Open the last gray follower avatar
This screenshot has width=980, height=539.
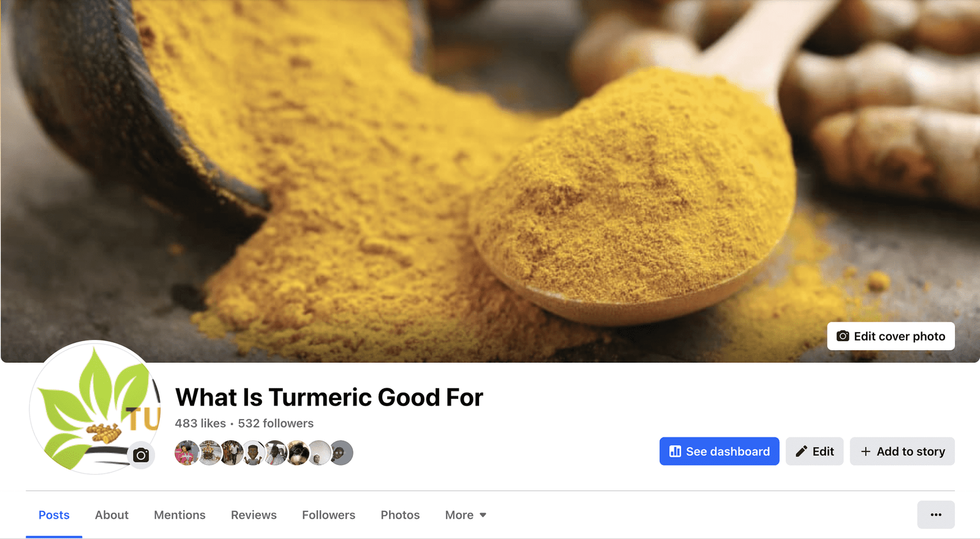click(341, 453)
